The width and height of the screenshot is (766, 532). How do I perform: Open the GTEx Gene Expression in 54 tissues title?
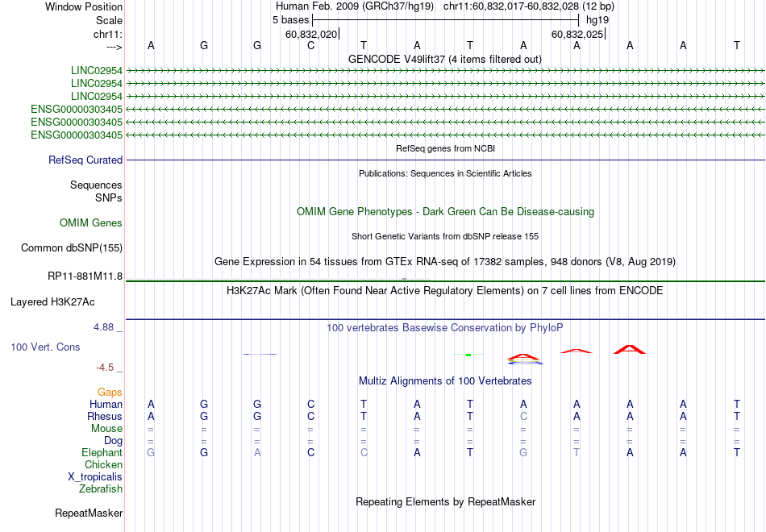pos(445,262)
